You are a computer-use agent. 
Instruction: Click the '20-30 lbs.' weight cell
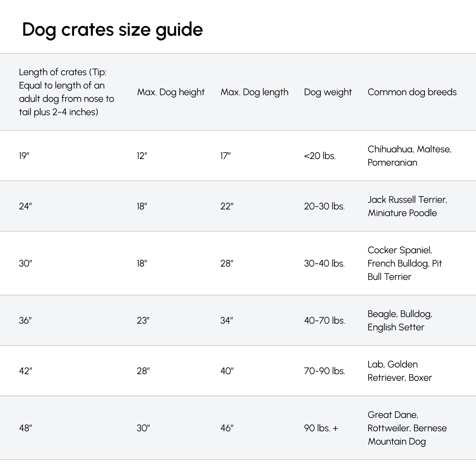324,206
